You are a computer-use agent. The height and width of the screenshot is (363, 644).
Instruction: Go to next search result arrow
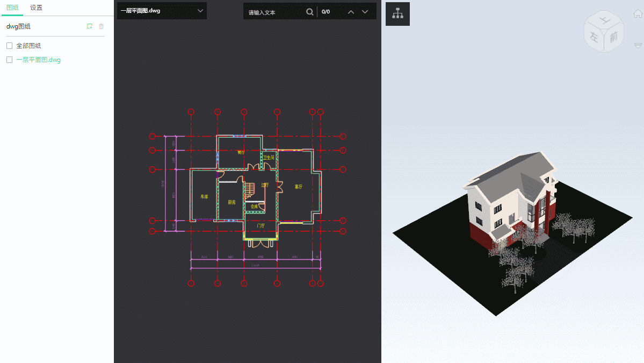tap(365, 12)
